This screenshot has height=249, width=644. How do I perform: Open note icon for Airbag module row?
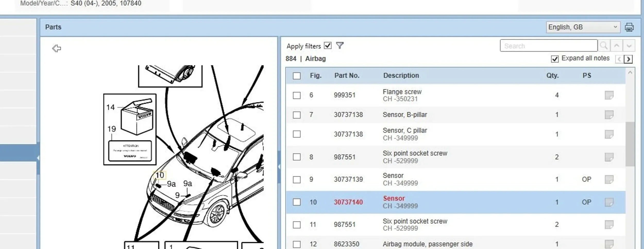pyautogui.click(x=609, y=244)
